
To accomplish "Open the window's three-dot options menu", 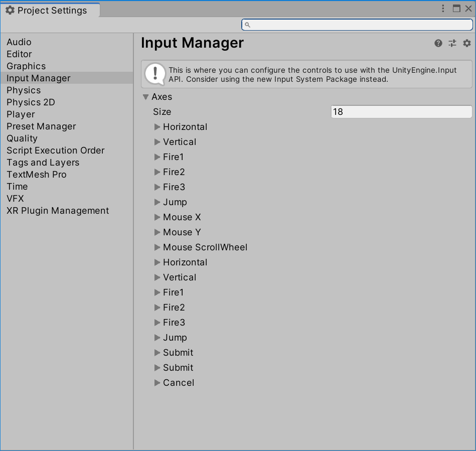I will click(x=443, y=9).
